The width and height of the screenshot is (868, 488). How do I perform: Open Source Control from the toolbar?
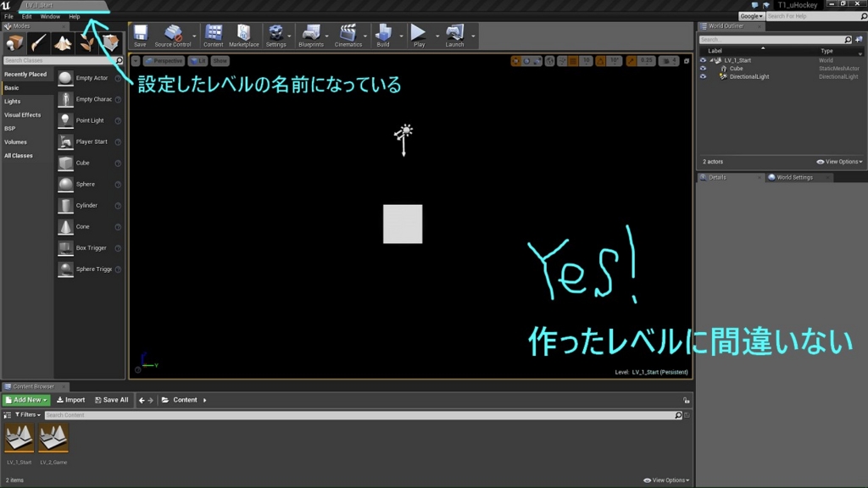[x=173, y=36]
